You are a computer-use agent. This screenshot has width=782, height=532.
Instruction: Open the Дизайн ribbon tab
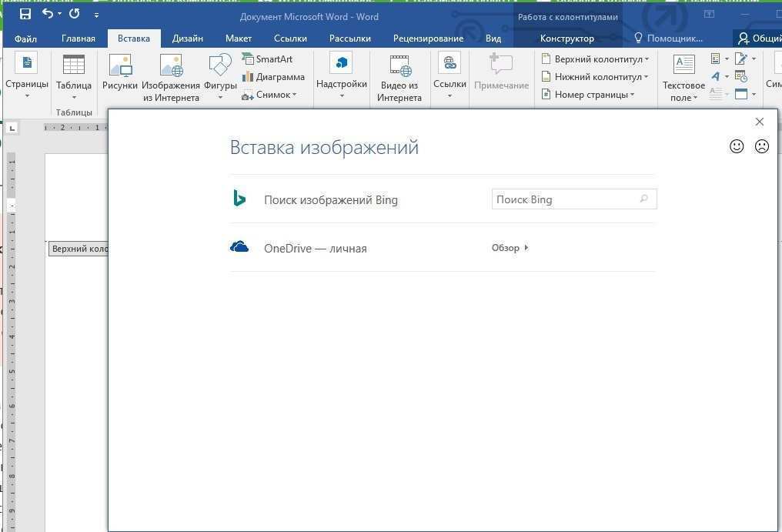(x=188, y=38)
